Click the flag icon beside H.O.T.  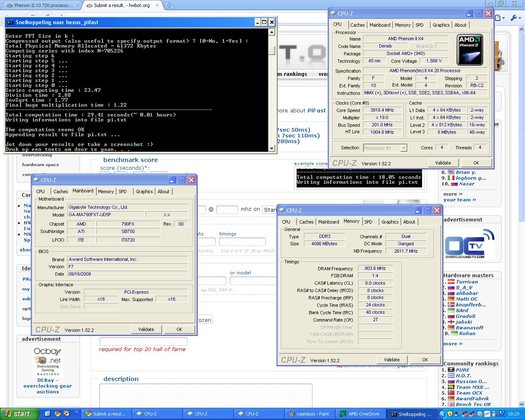click(451, 376)
